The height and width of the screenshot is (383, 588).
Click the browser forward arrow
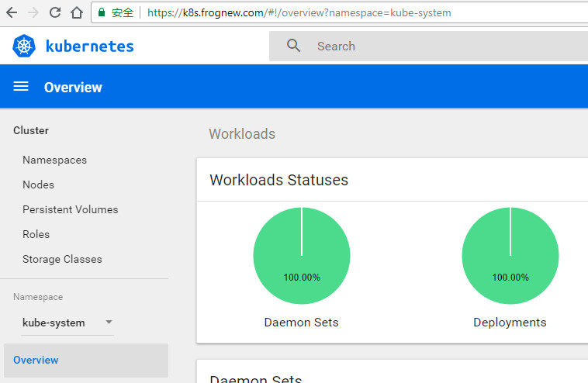pos(33,12)
